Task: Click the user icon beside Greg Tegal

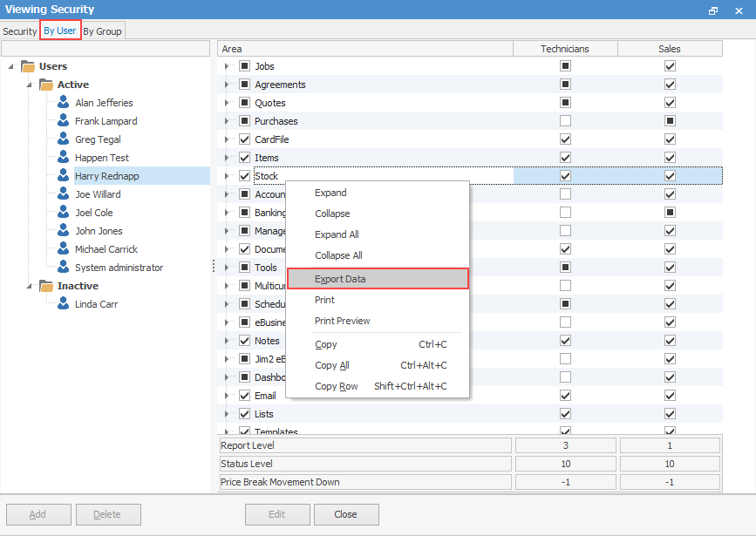Action: pyautogui.click(x=64, y=139)
